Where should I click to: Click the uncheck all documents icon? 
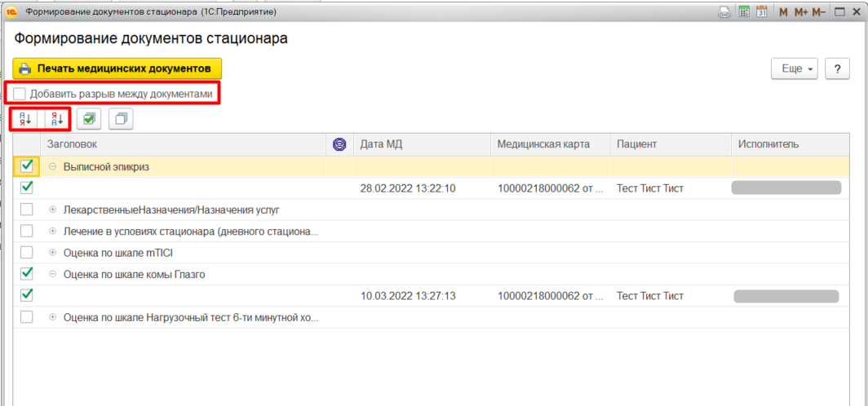point(121,119)
